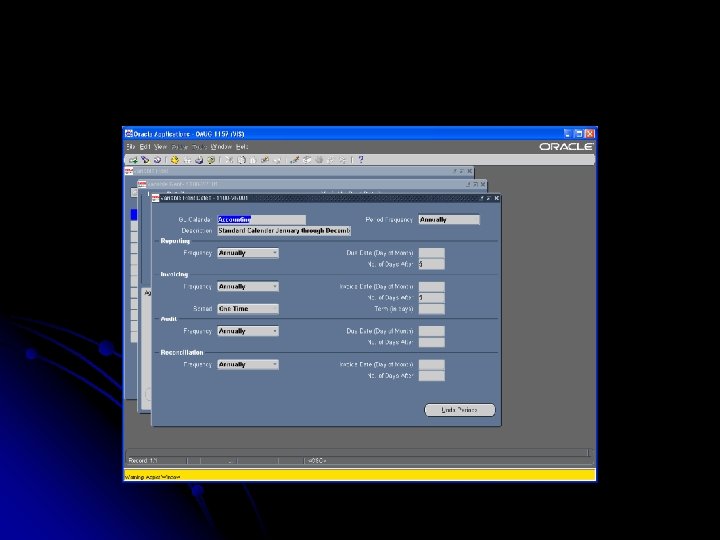Image resolution: width=720 pixels, height=540 pixels.
Task: Open the Tools menu
Action: pyautogui.click(x=199, y=147)
